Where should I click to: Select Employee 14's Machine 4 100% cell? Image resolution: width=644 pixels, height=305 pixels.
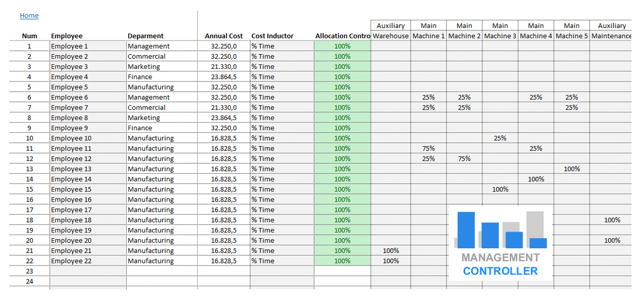coord(536,179)
